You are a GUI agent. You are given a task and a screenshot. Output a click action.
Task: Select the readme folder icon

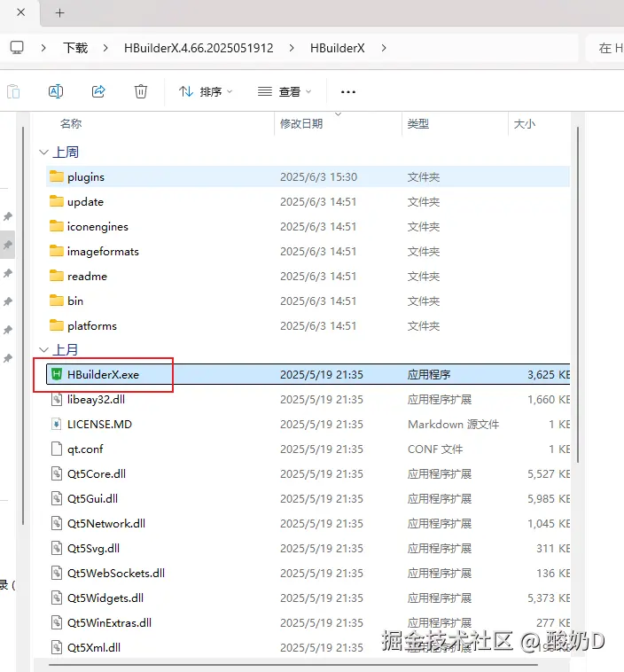[57, 276]
